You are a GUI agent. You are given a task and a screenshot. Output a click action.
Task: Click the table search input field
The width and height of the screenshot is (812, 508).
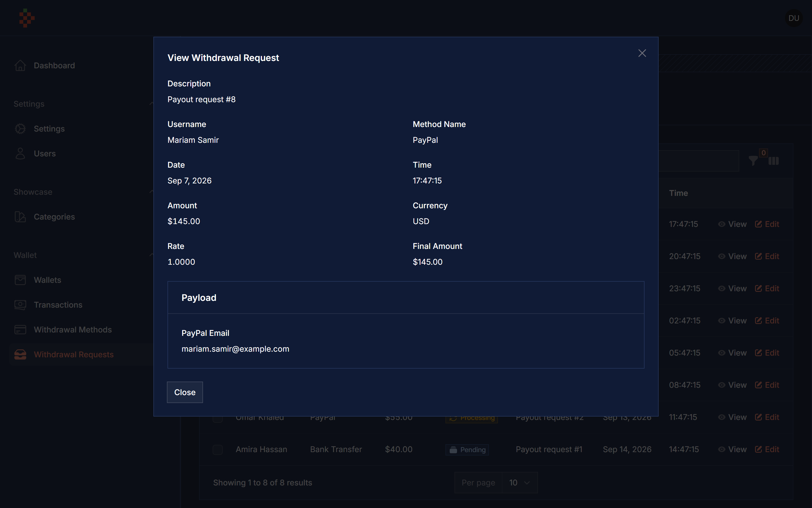699,161
